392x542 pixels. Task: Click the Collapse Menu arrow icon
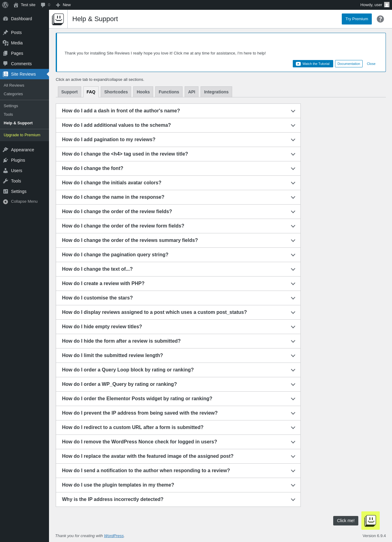coord(6,201)
